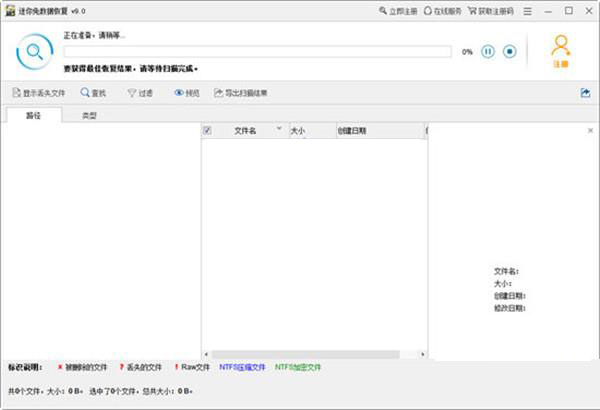Click 获取注册码 with cart icon
600x410 pixels.
491,11
